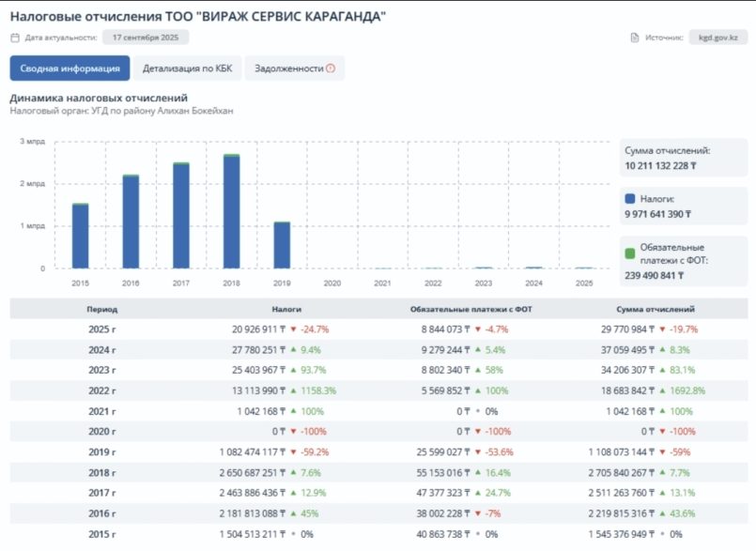Click the payroll payments value 9 279 244 ₸
Screen dimensions: 756x551
[446, 350]
